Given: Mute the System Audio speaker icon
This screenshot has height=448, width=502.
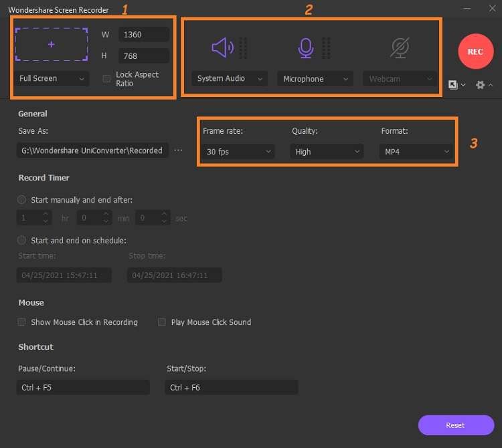Looking at the screenshot, I should [x=222, y=47].
